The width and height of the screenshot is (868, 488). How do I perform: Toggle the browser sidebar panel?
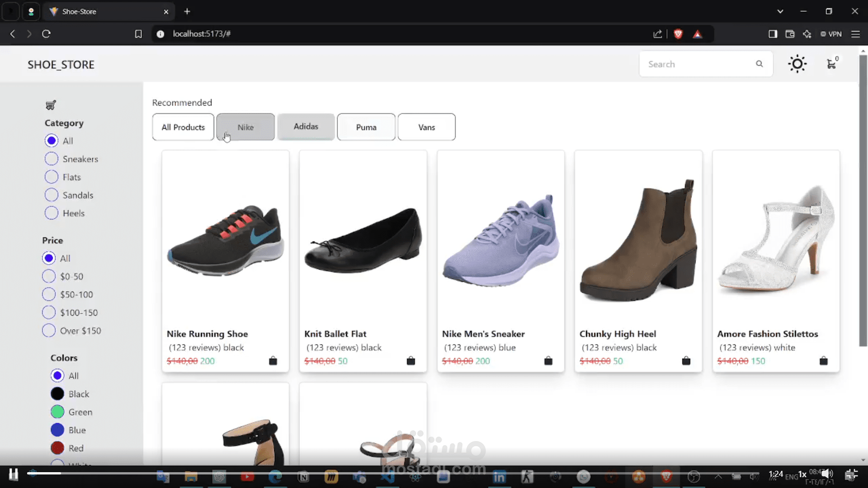click(773, 34)
